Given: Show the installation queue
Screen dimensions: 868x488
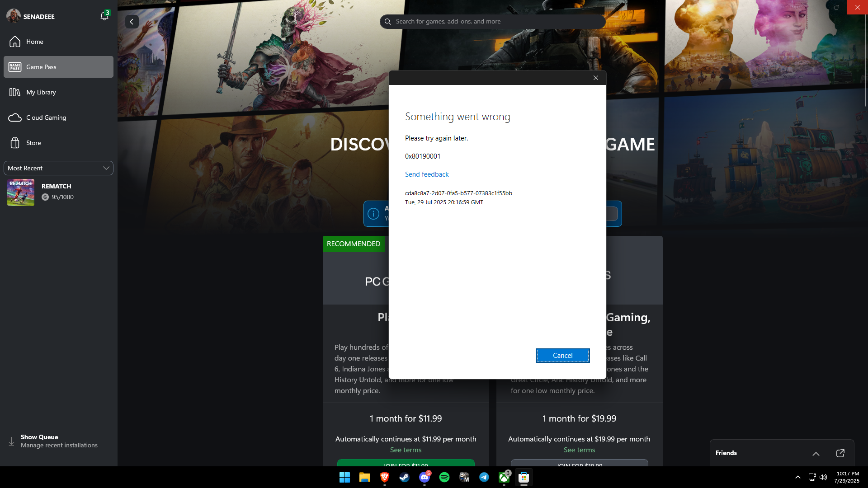Looking at the screenshot, I should coord(58,441).
